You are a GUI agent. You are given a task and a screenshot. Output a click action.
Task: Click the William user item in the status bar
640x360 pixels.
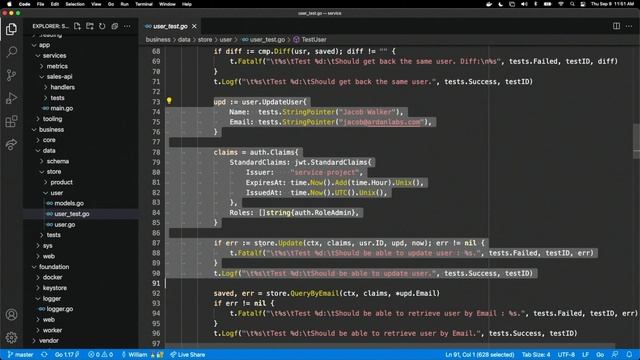142,355
